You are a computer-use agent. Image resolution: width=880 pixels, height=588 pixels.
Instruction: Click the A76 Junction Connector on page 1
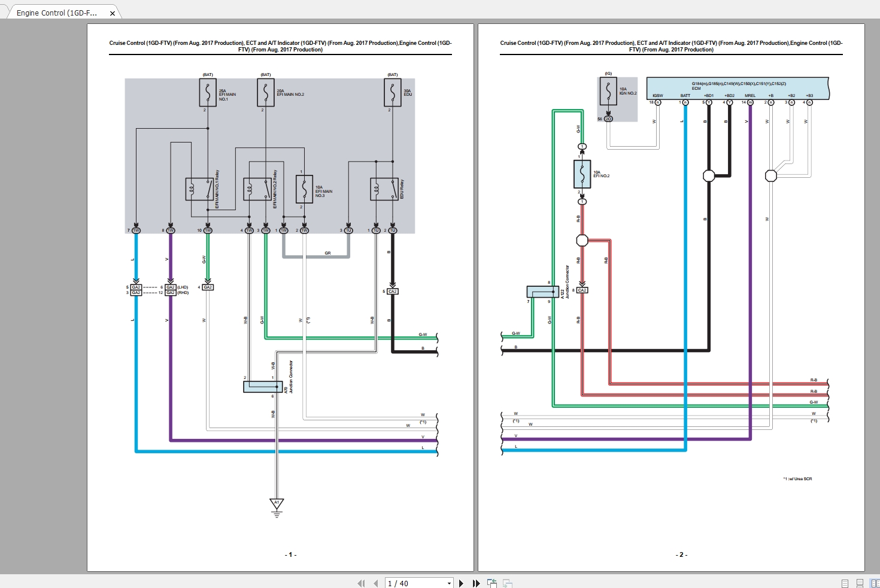[263, 387]
